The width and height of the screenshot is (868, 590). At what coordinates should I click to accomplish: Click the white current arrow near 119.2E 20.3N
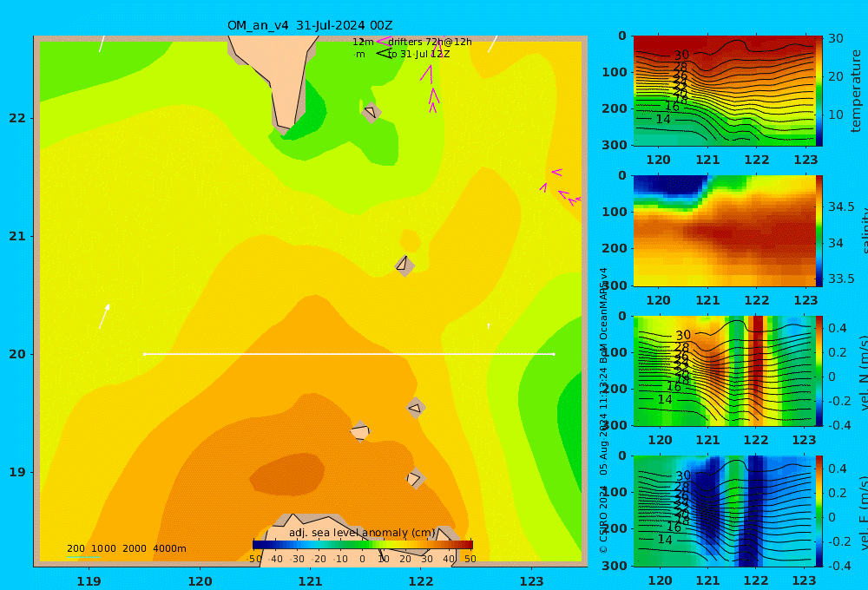coord(104,316)
